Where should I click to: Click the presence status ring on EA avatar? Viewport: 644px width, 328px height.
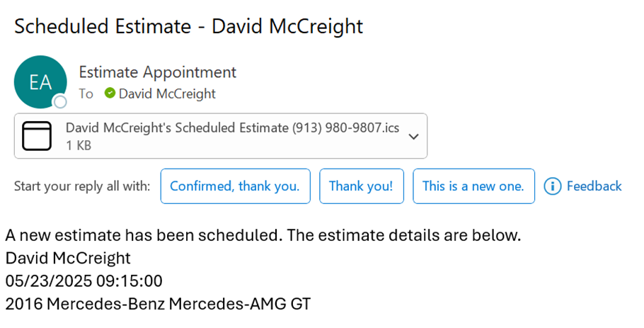(x=61, y=102)
